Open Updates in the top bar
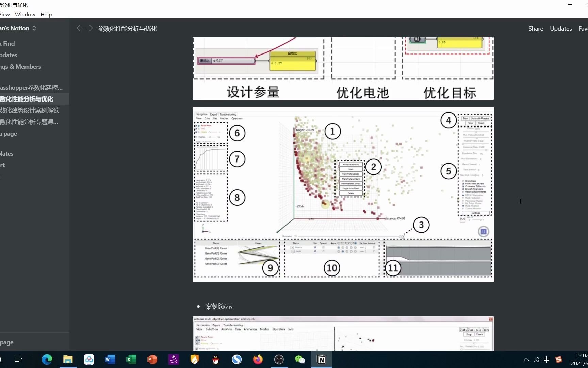The width and height of the screenshot is (588, 368). pos(561,29)
